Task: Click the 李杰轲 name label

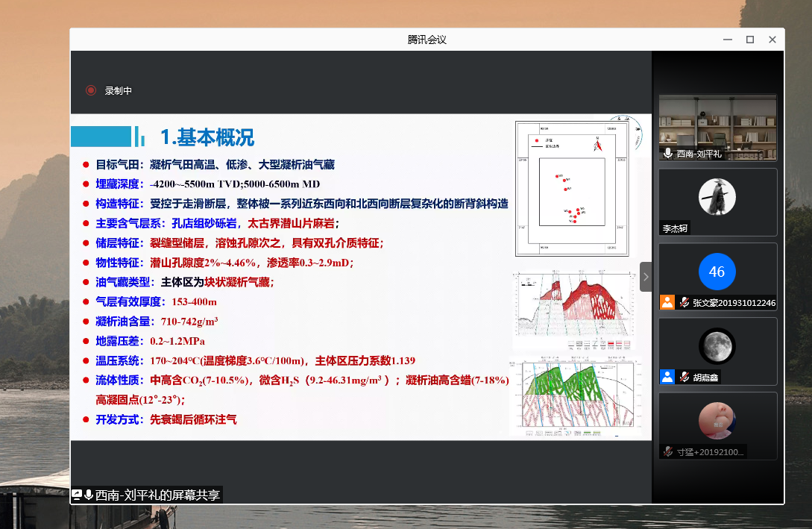Action: [676, 228]
